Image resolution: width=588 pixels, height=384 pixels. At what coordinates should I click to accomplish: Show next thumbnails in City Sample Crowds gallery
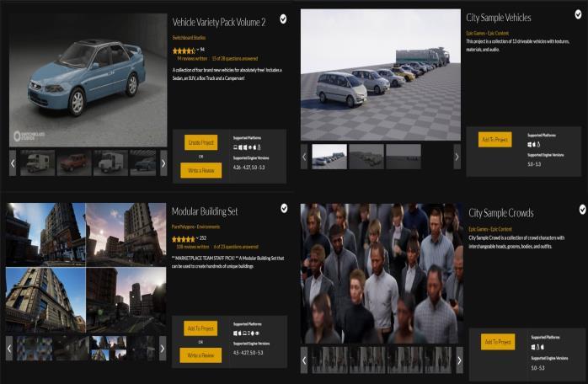pos(459,360)
